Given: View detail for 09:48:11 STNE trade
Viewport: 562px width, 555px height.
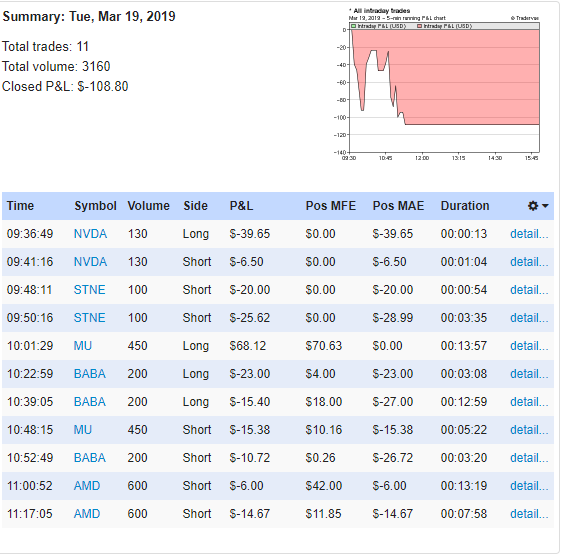Looking at the screenshot, I should (x=529, y=290).
